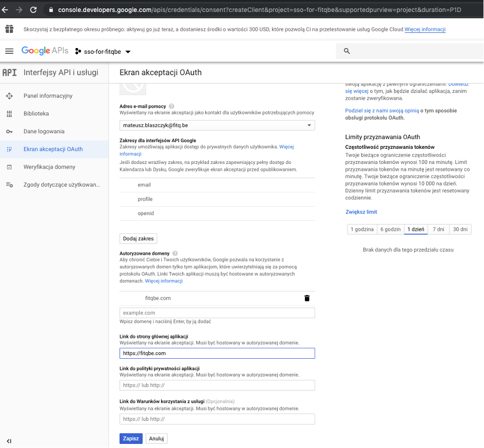Click Więcej informacji link in trial banner

pos(425,29)
